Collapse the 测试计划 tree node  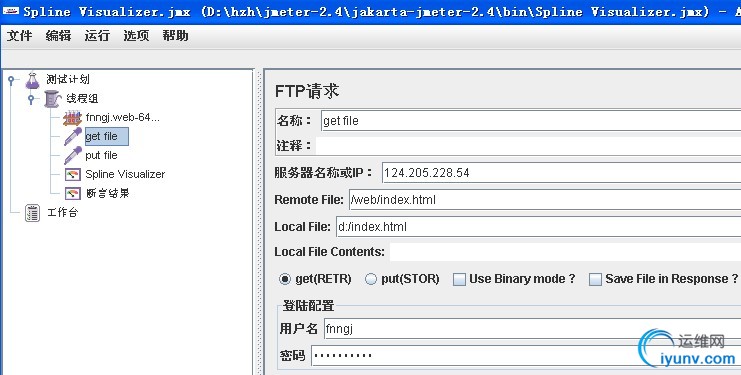11,81
